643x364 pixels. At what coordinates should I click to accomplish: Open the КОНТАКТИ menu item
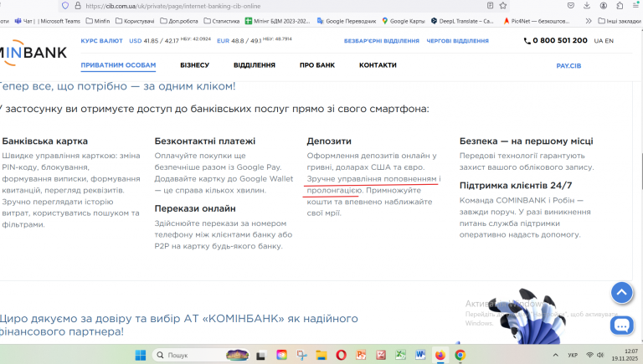pos(378,65)
